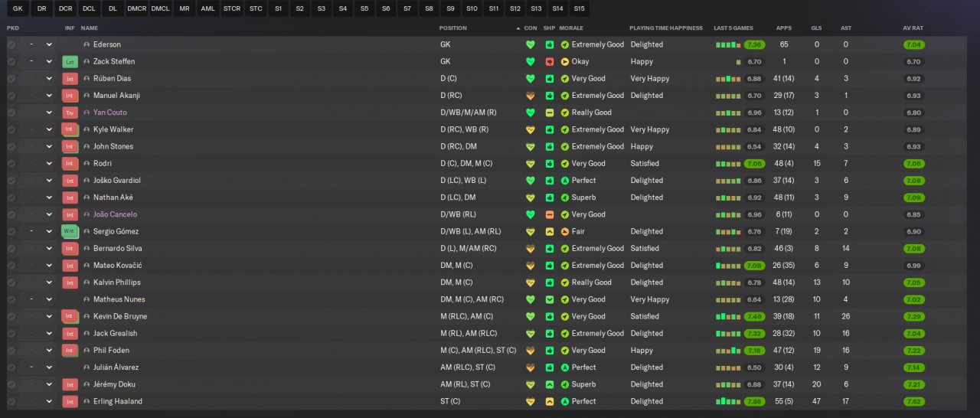This screenshot has width=980, height=418.
Task: Toggle the picked checkbox for Zack Steffen
Action: pos(11,61)
